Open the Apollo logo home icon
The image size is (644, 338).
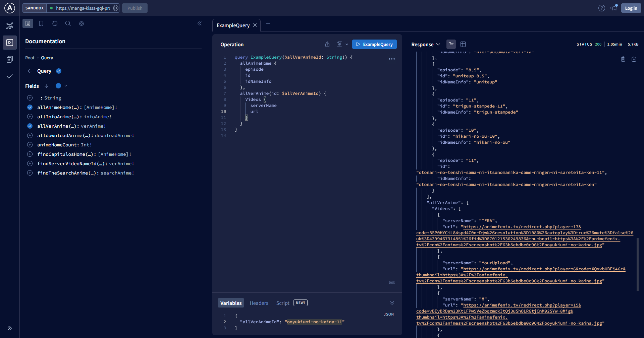pos(10,8)
